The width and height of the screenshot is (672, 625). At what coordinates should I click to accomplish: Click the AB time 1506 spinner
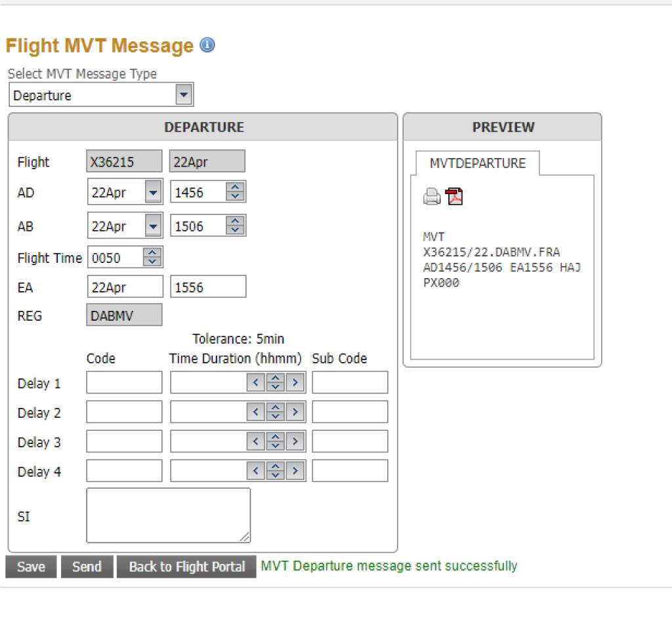pos(235,226)
